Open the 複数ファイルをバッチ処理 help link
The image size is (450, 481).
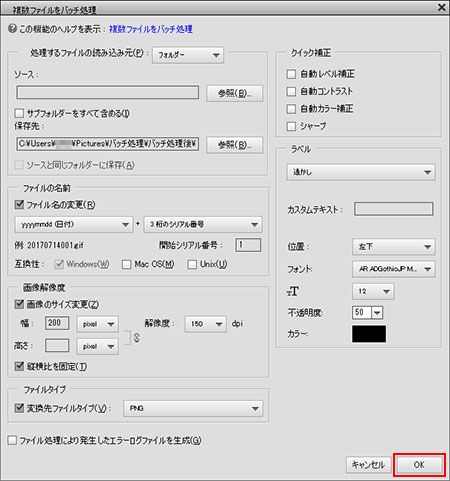pyautogui.click(x=151, y=29)
